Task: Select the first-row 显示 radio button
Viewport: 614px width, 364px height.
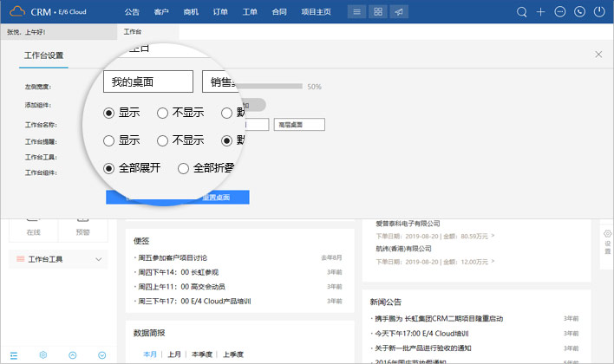Action: [x=108, y=113]
